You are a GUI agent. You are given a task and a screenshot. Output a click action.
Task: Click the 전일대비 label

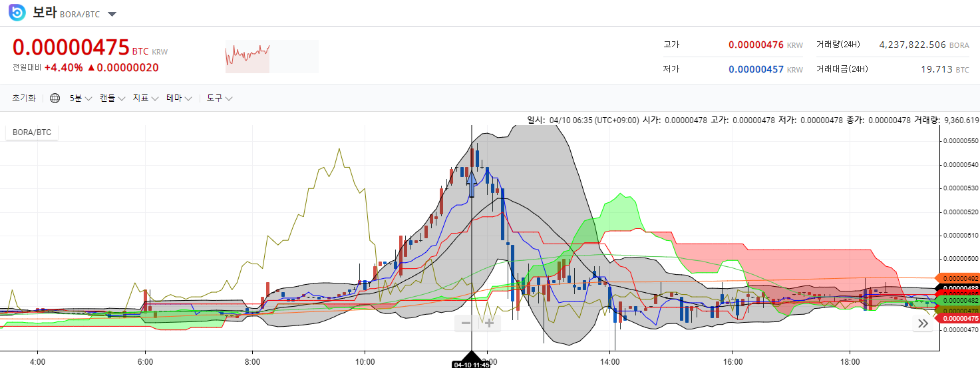(27, 68)
